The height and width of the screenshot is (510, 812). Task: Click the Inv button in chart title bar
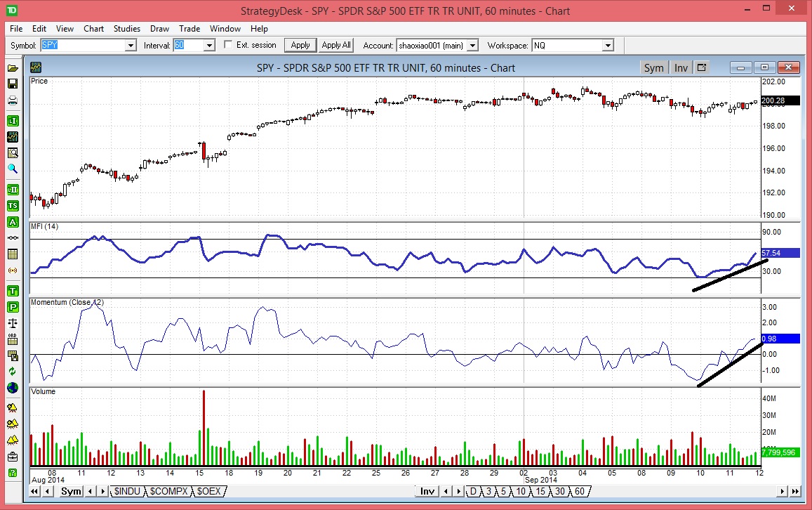tap(681, 68)
